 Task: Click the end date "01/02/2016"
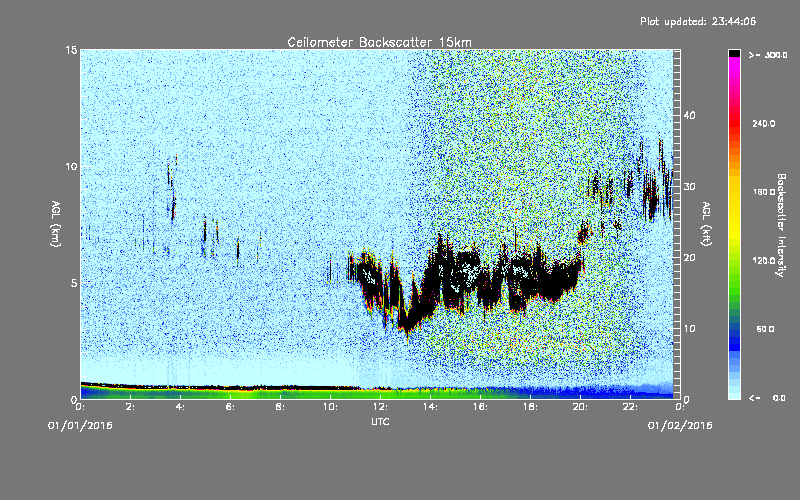[x=680, y=426]
